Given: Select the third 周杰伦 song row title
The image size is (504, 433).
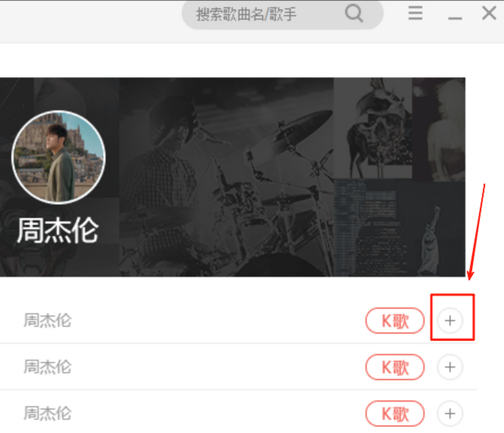Looking at the screenshot, I should pos(47,413).
